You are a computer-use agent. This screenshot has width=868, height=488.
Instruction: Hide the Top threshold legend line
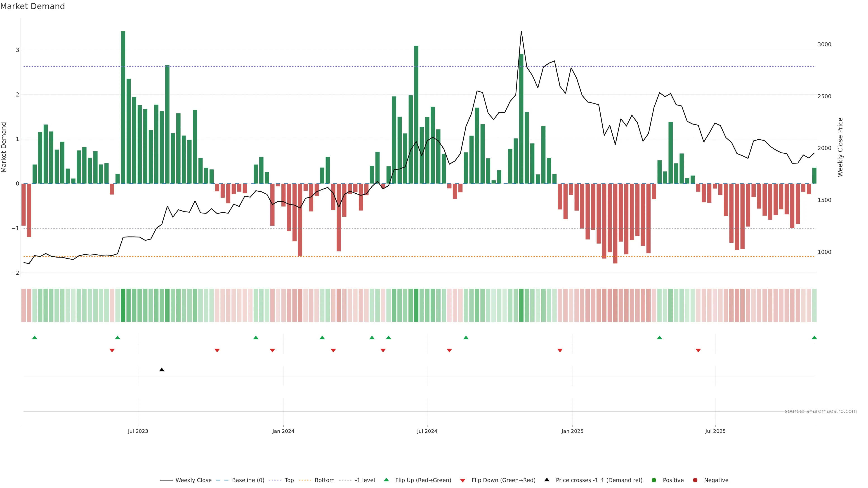click(289, 480)
